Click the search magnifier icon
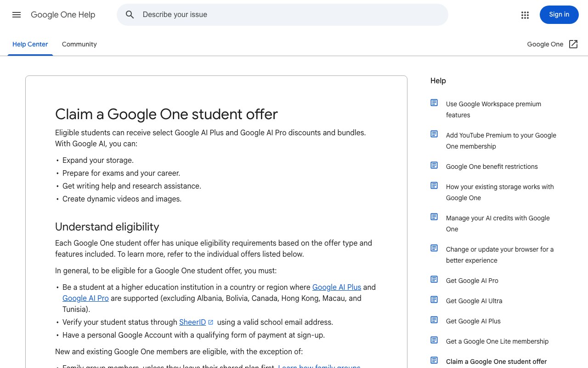 pos(130,15)
